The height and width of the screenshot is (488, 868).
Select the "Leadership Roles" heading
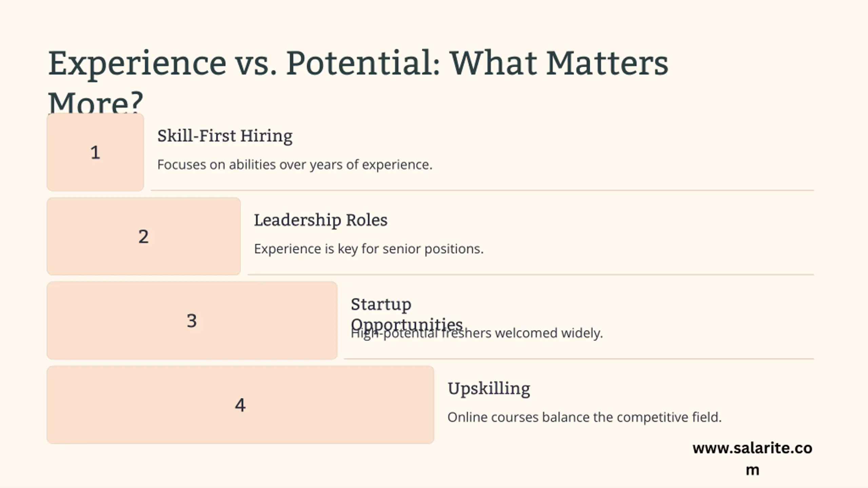[320, 220]
